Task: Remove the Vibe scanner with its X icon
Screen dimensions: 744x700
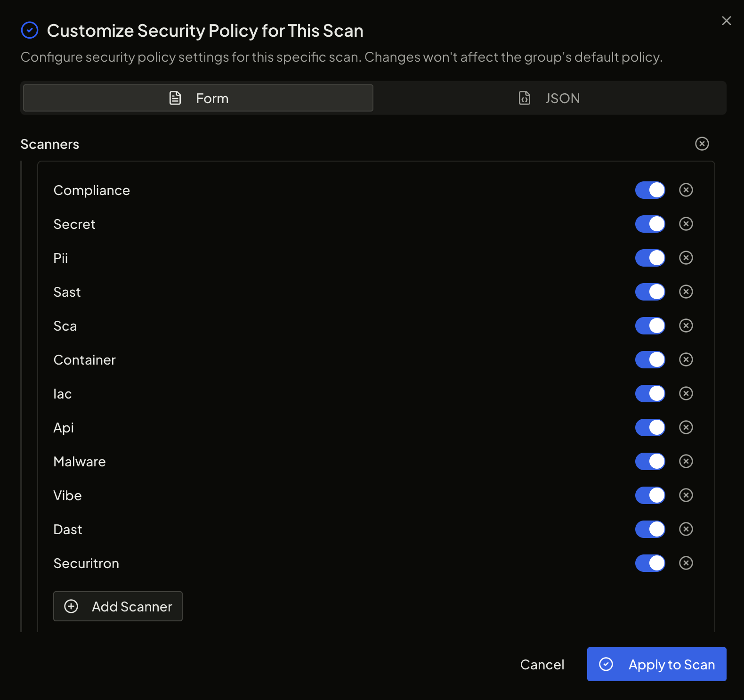Action: [686, 495]
